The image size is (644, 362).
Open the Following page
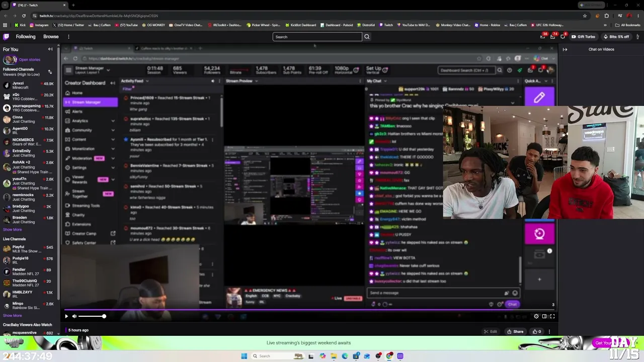[26, 37]
